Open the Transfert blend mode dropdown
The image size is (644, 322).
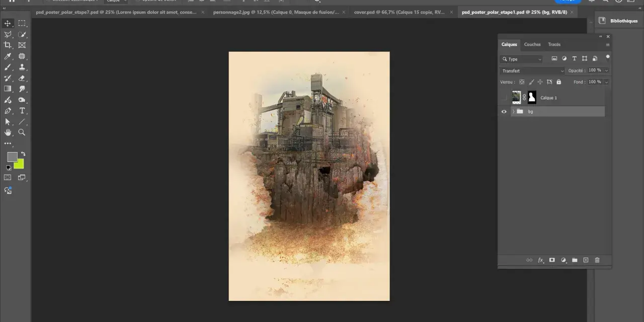533,71
